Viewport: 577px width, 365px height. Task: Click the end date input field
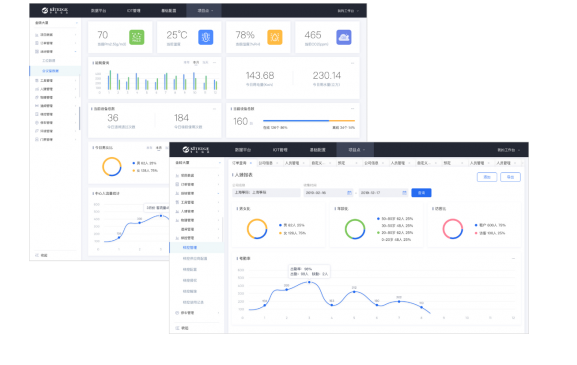(383, 193)
